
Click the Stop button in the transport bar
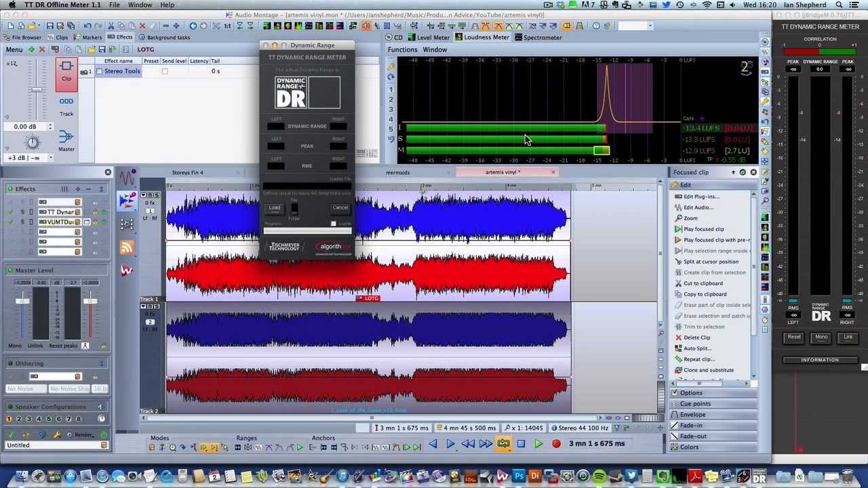(521, 444)
